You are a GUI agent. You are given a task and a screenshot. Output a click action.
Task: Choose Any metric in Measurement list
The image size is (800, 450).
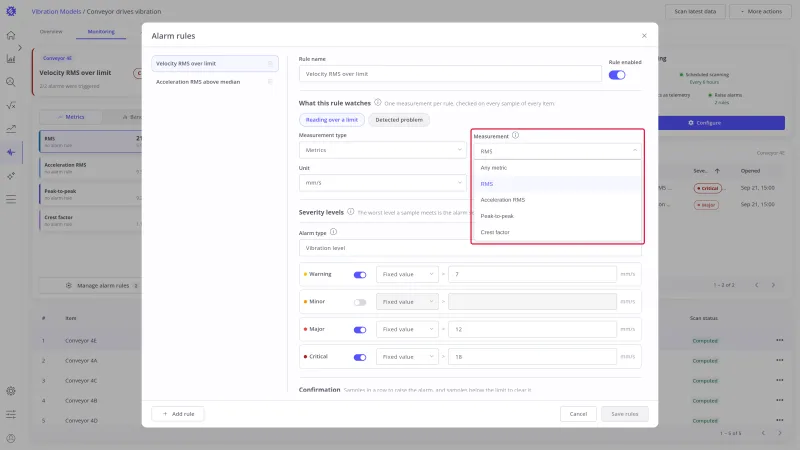557,167
